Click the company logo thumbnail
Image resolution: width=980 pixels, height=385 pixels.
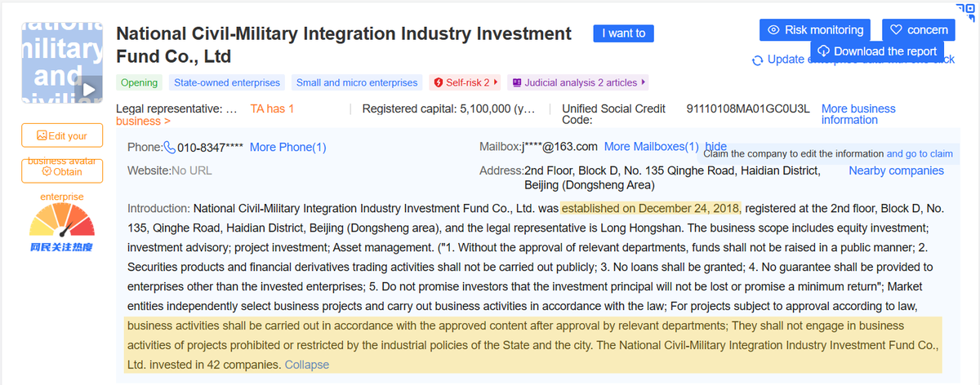point(62,62)
